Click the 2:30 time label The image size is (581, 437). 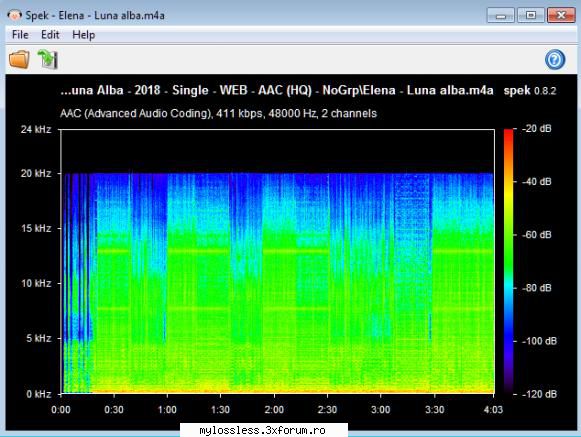328,410
